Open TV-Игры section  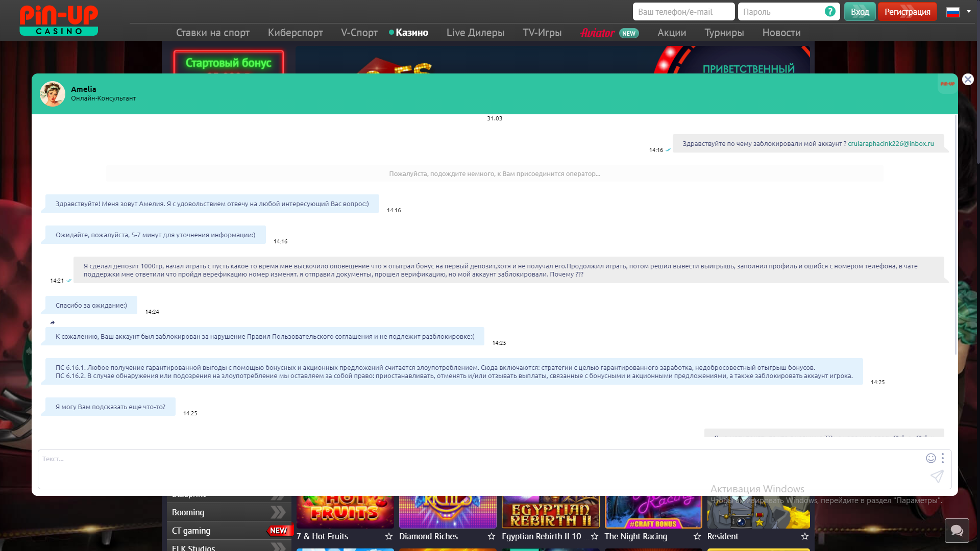pyautogui.click(x=542, y=33)
